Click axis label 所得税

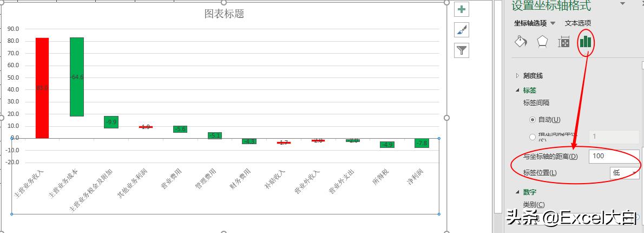click(382, 177)
